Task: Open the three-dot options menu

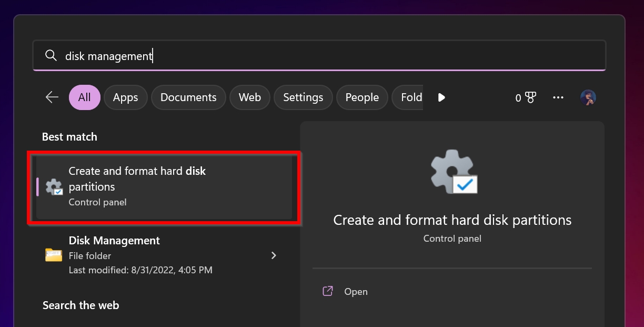Action: (x=558, y=97)
